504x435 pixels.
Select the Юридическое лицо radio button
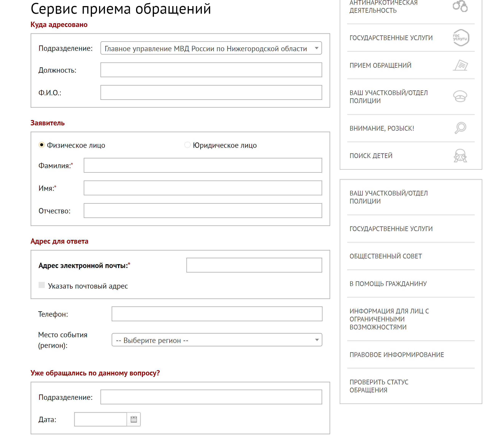tap(187, 145)
